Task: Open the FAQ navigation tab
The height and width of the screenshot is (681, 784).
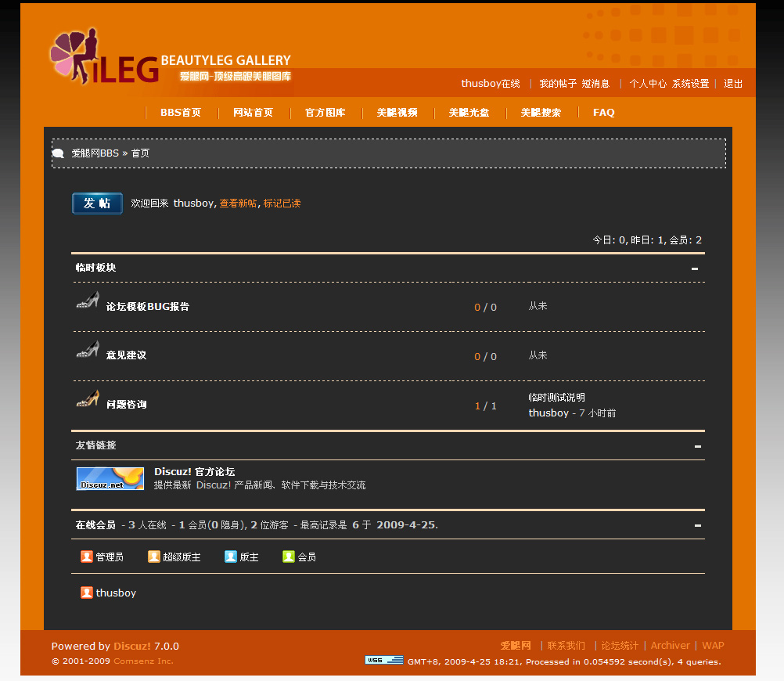Action: [603, 112]
